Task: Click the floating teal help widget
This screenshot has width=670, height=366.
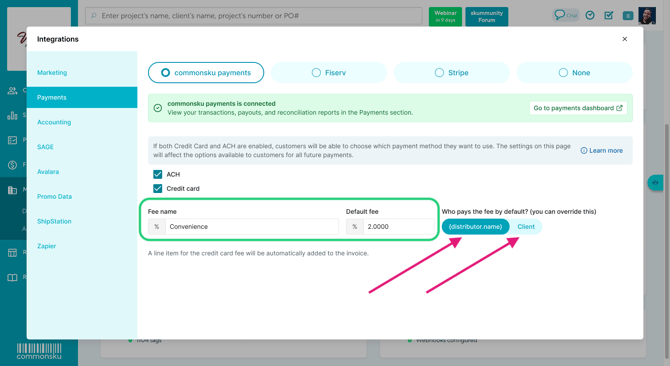Action: coord(655,183)
